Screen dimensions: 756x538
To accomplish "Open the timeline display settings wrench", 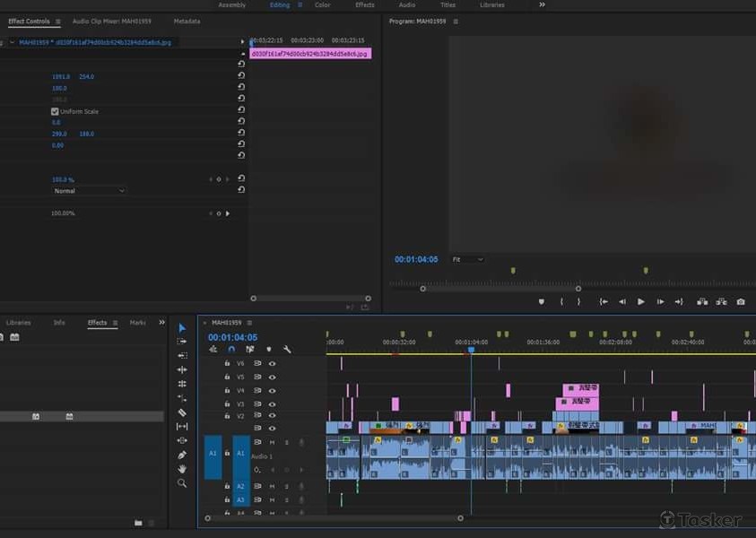I will coord(287,349).
